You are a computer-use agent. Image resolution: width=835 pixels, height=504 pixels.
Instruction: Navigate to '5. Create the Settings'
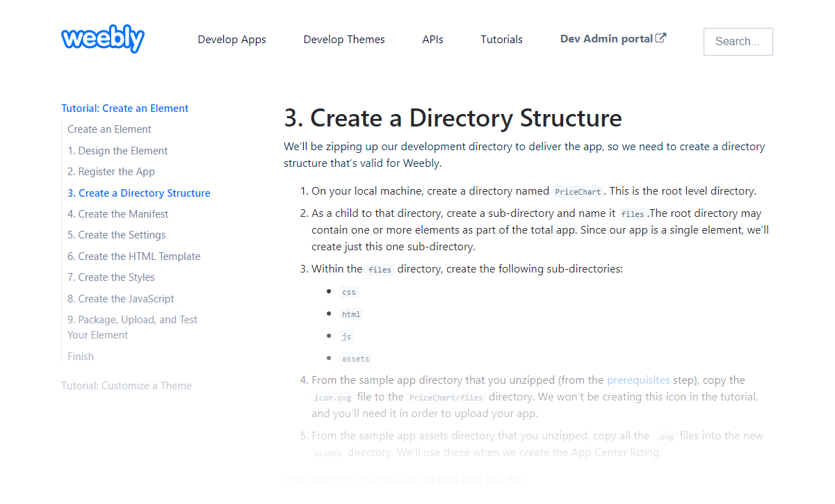pos(116,234)
